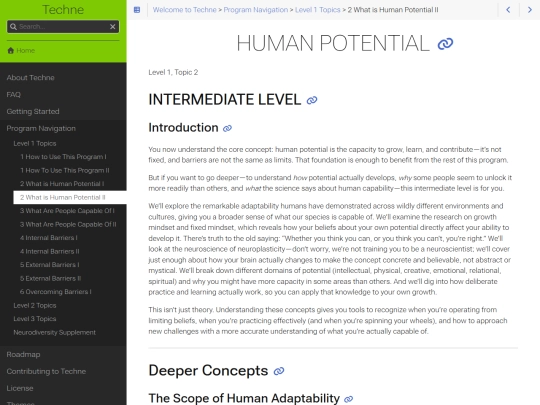Image resolution: width=540 pixels, height=405 pixels.
Task: Open About Techne in sidebar
Action: coord(30,77)
